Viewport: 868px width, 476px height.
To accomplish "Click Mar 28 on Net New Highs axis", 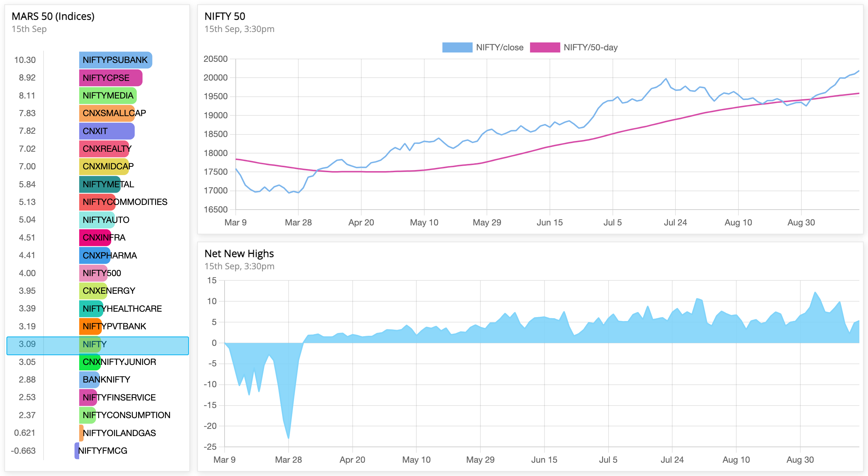I will coord(289,460).
